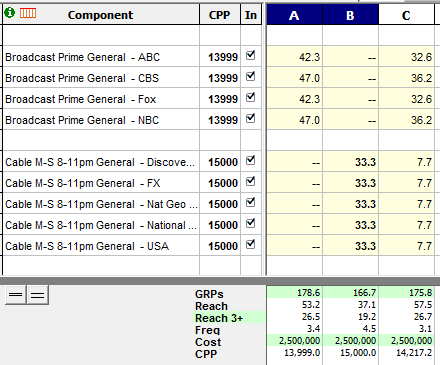The height and width of the screenshot is (365, 440).
Task: Click USA value 7.7 in column C
Action: (406, 246)
